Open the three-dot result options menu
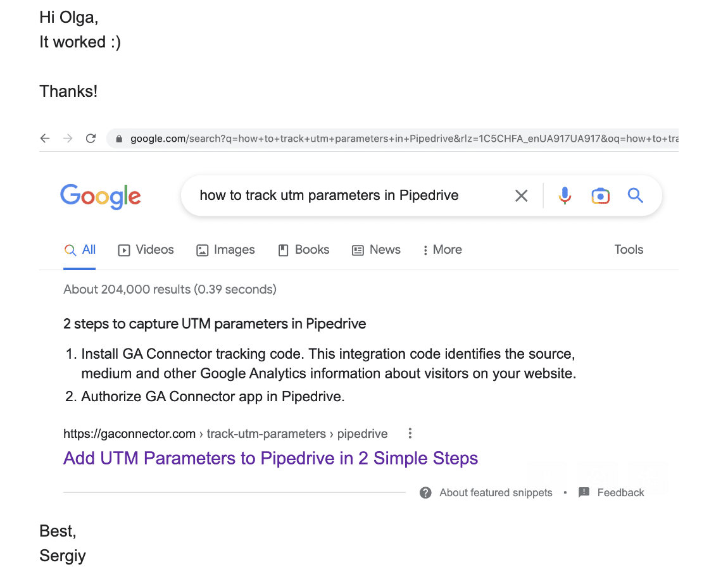Image resolution: width=728 pixels, height=572 pixels. (x=410, y=433)
